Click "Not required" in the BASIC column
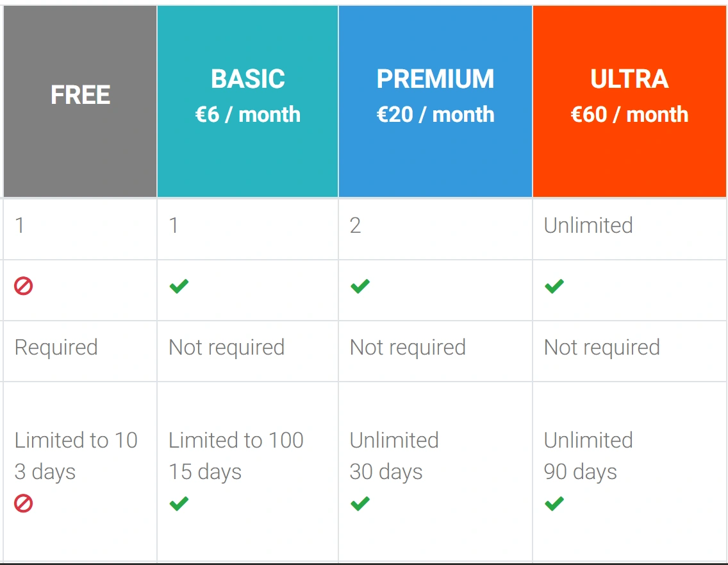Image resolution: width=728 pixels, height=565 pixels. coord(226,348)
